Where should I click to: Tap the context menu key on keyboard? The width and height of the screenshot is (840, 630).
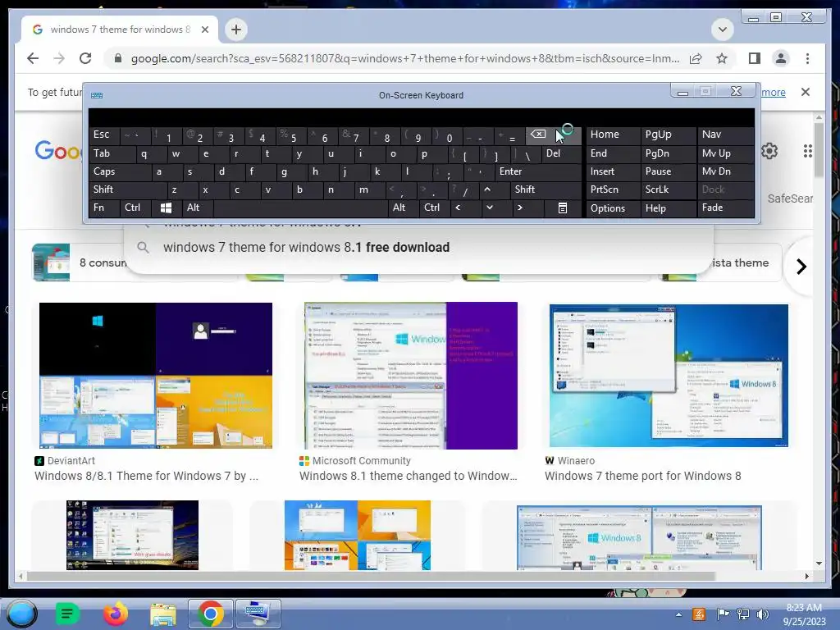563,208
